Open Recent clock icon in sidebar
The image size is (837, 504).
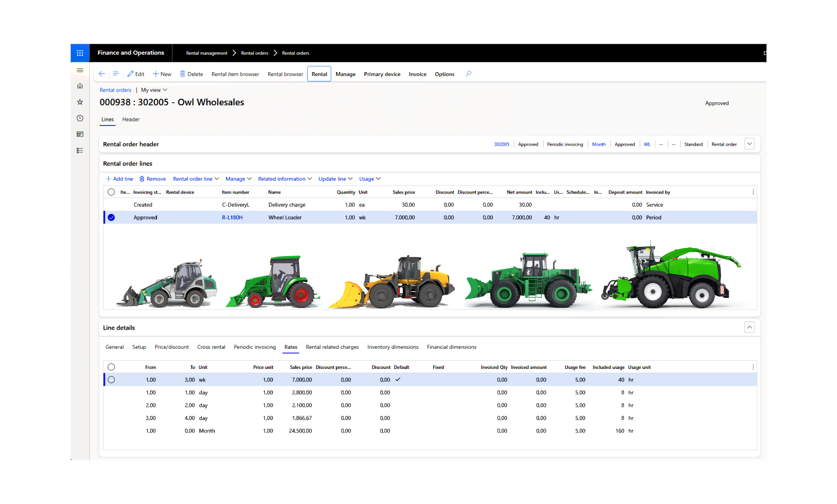(x=80, y=118)
